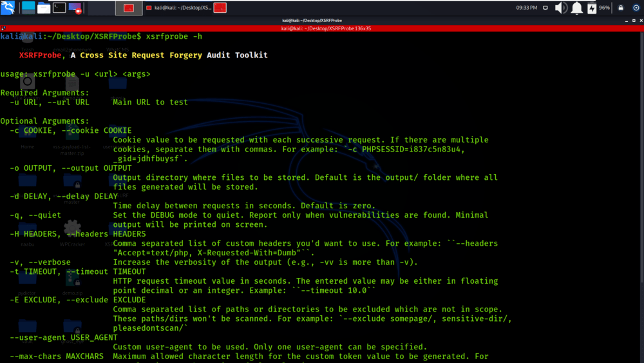Open the Kali applications menu
Viewport: 644px width, 363px height.
coord(8,7)
